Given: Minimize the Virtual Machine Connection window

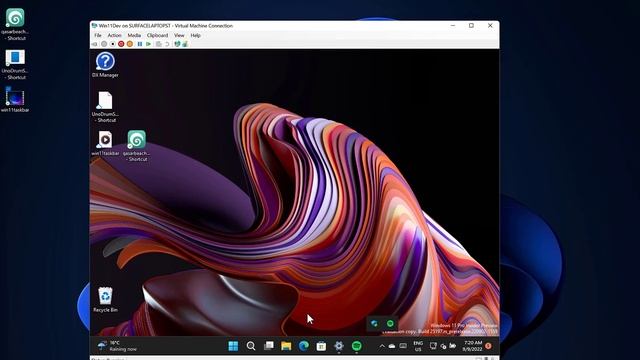Looking at the screenshot, I should tap(453, 26).
